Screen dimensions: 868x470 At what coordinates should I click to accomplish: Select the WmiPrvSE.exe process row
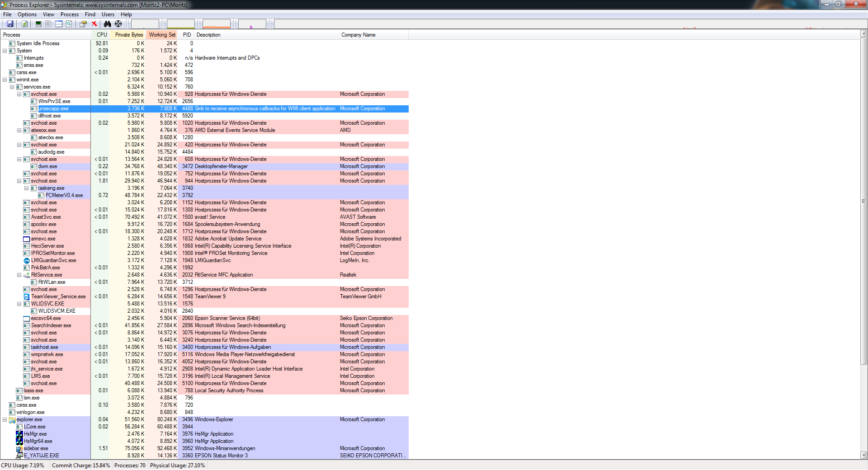click(204, 101)
